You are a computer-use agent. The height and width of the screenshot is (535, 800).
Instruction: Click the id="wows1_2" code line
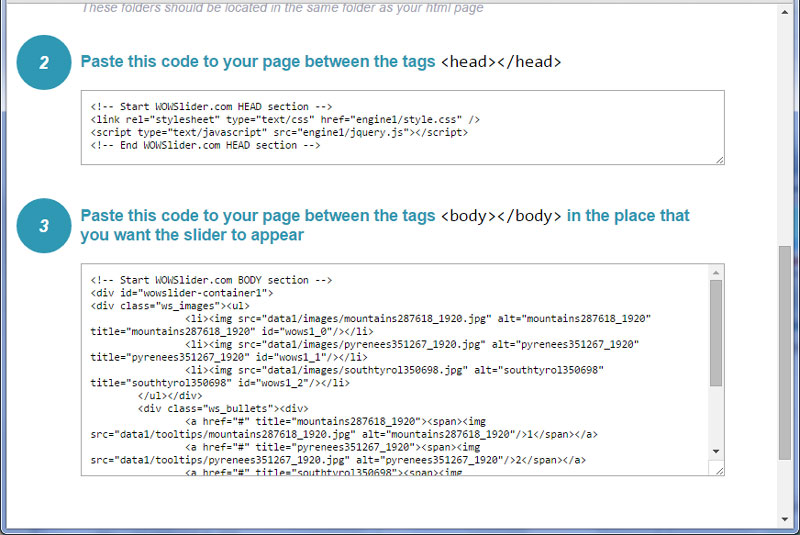point(220,383)
